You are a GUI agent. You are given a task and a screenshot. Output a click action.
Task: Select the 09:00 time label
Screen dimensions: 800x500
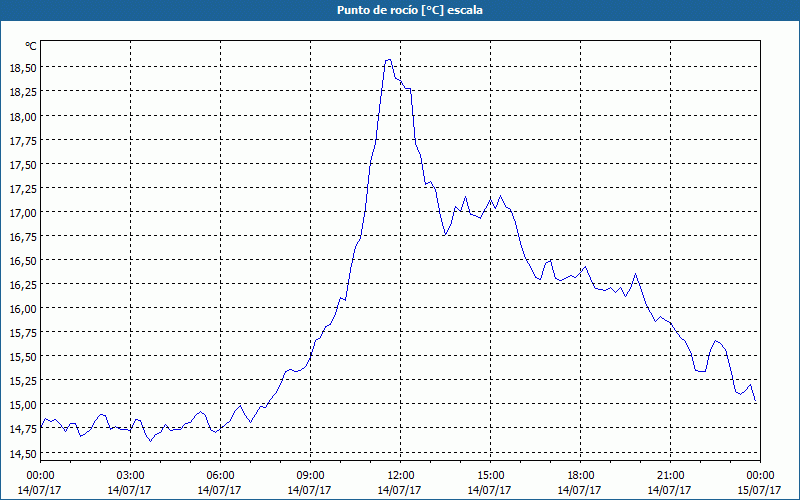coord(310,476)
